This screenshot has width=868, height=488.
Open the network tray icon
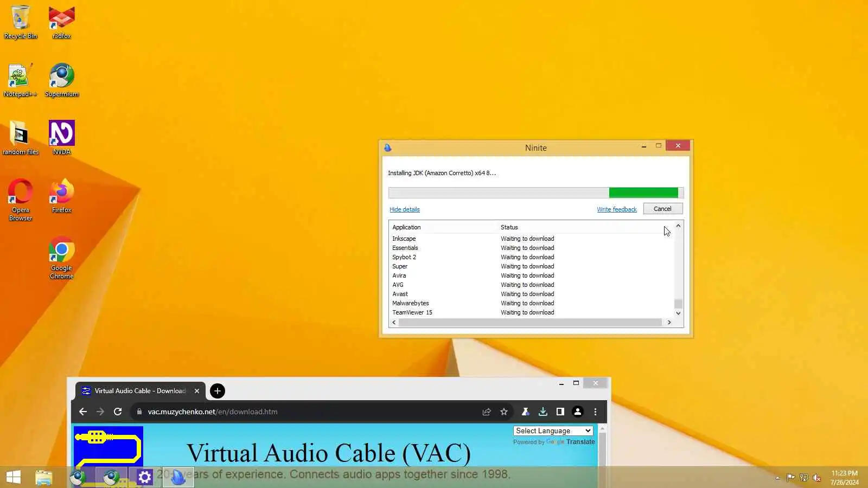pyautogui.click(x=804, y=478)
